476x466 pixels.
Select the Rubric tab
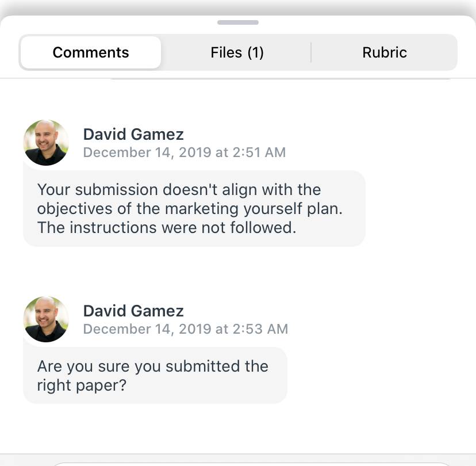(385, 52)
